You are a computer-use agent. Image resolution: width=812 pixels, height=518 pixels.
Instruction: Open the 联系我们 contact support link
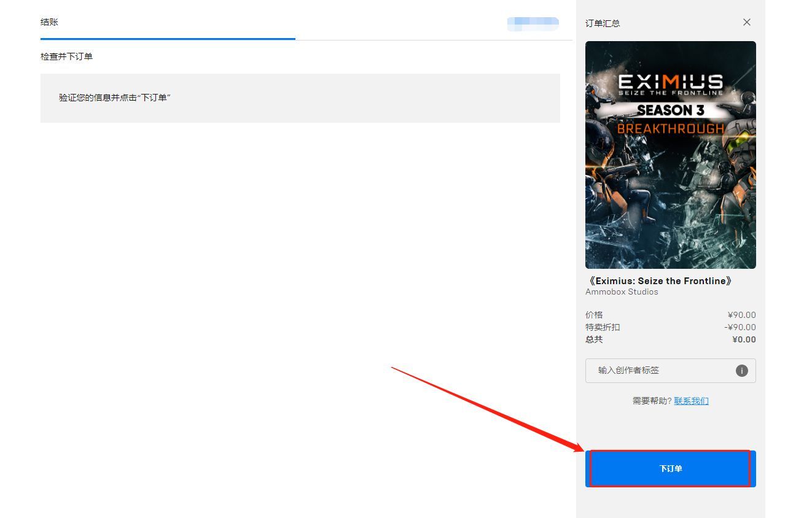click(692, 400)
